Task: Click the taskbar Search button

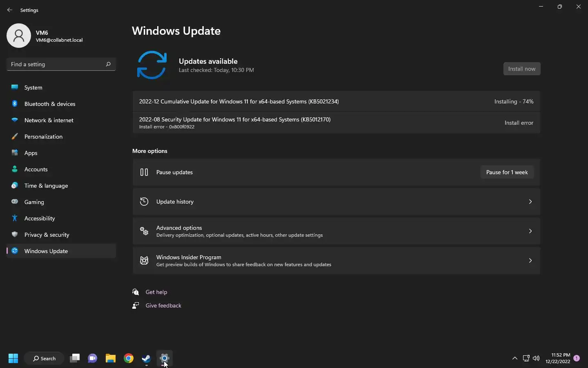Action: tap(44, 359)
